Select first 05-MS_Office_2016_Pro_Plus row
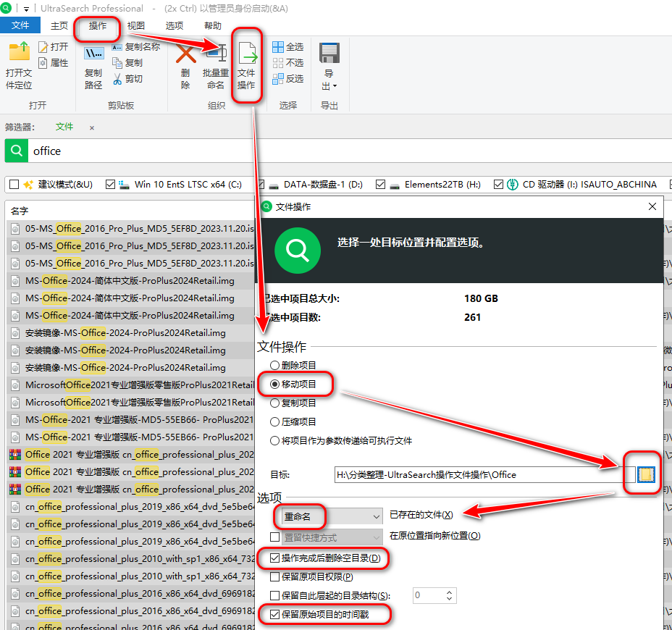 coord(131,228)
